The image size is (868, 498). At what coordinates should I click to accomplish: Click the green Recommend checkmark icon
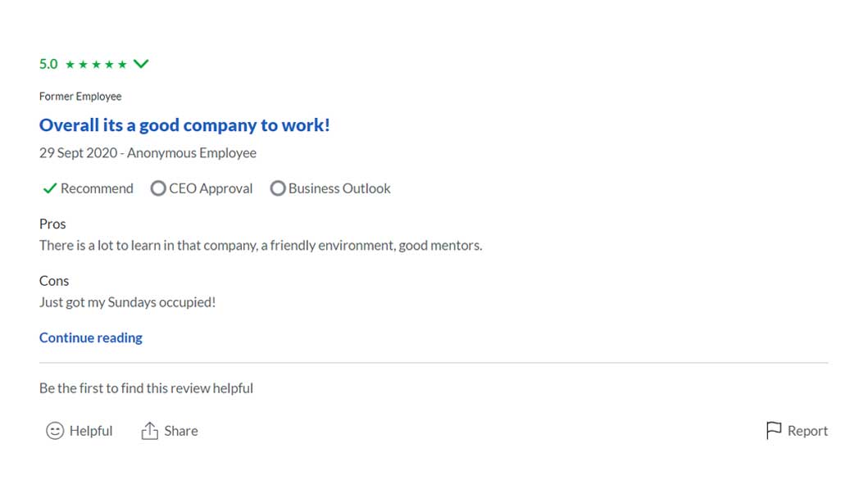click(x=49, y=188)
